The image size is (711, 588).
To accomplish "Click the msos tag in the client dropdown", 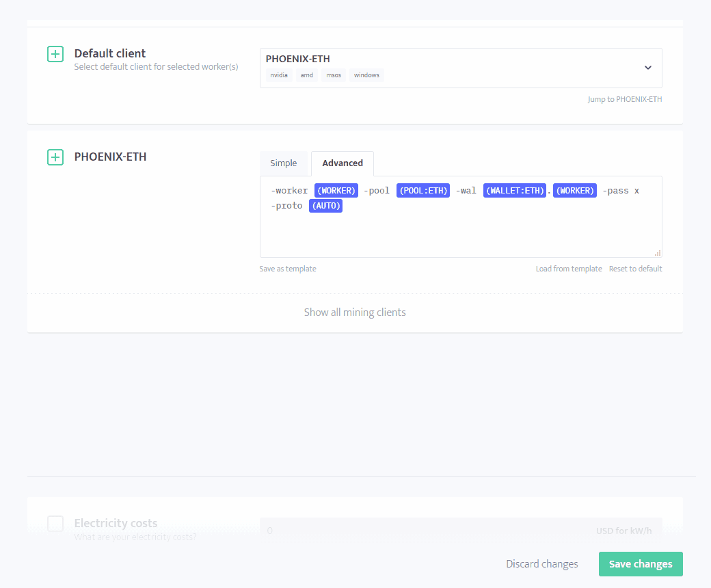I will 334,75.
